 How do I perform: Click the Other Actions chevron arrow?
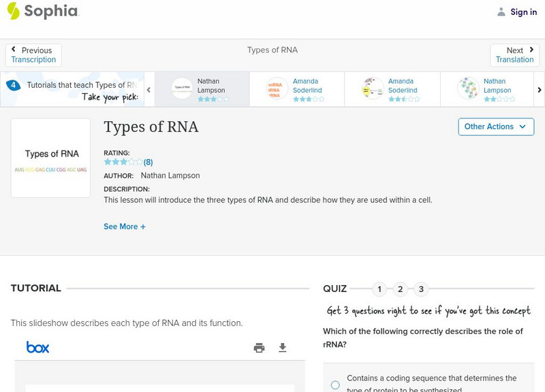click(523, 127)
